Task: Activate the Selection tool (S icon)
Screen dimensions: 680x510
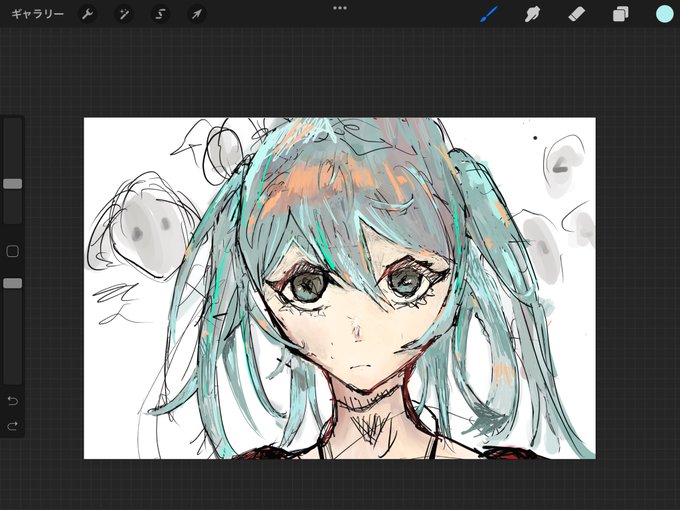Action: pos(160,14)
